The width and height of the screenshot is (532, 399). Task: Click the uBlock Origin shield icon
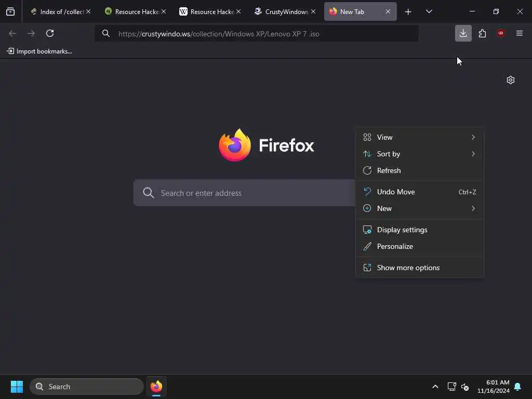click(501, 33)
